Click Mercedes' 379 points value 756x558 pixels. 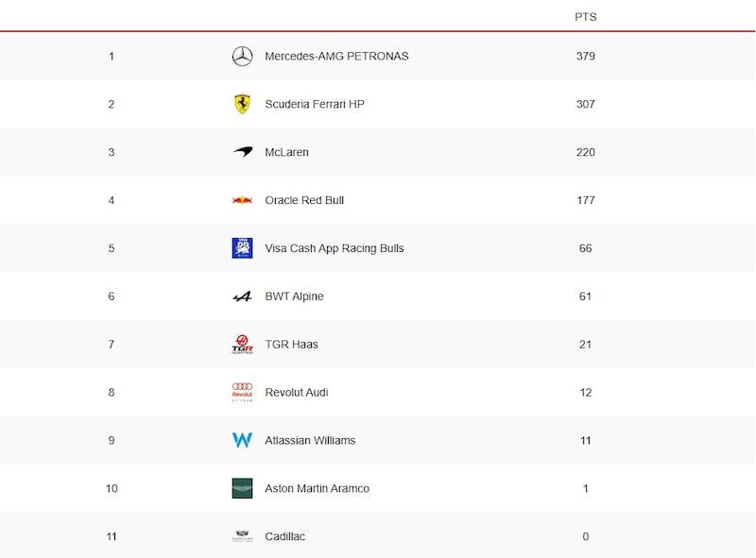coord(585,57)
